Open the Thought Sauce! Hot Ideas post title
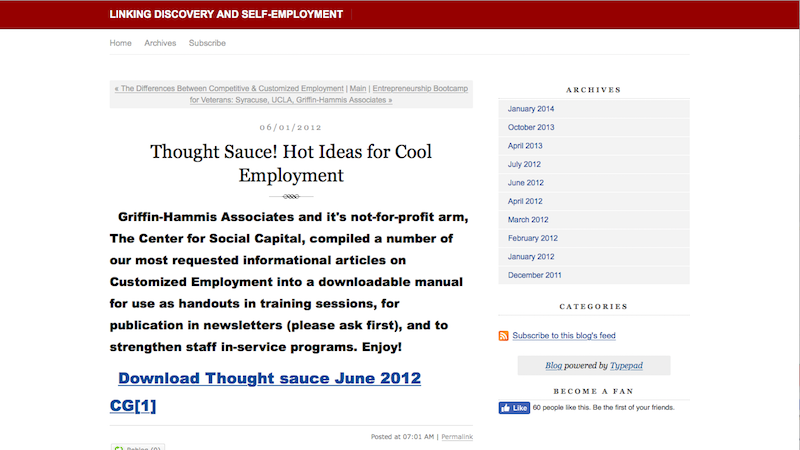This screenshot has width=800, height=450. coord(291,163)
